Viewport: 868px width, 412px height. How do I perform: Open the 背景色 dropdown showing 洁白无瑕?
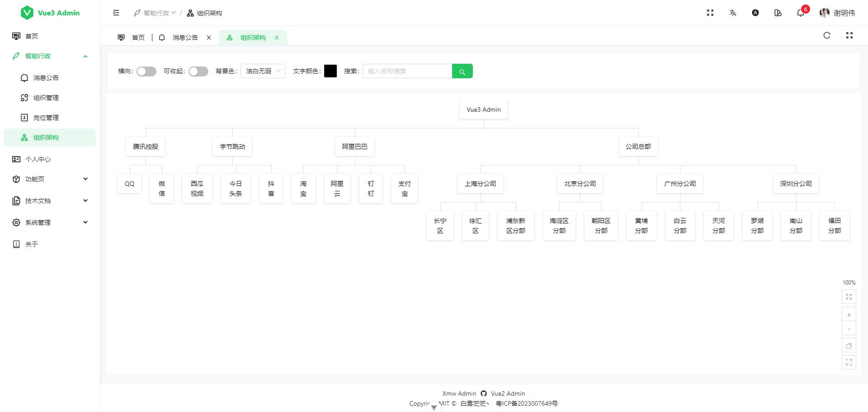point(263,71)
